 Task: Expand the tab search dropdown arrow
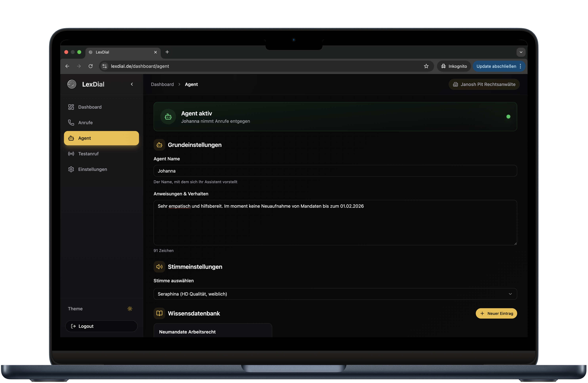[x=521, y=52]
